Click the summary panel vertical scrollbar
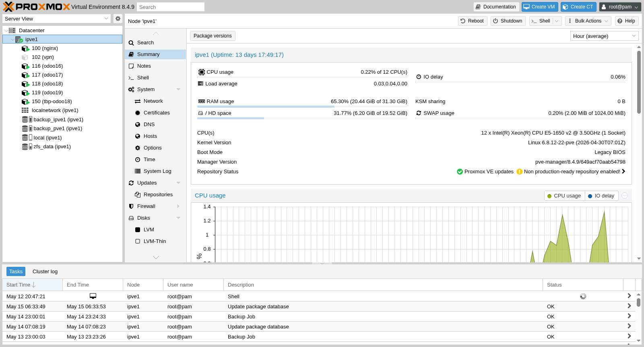Viewport: 644px width, 347px height. pos(639,82)
